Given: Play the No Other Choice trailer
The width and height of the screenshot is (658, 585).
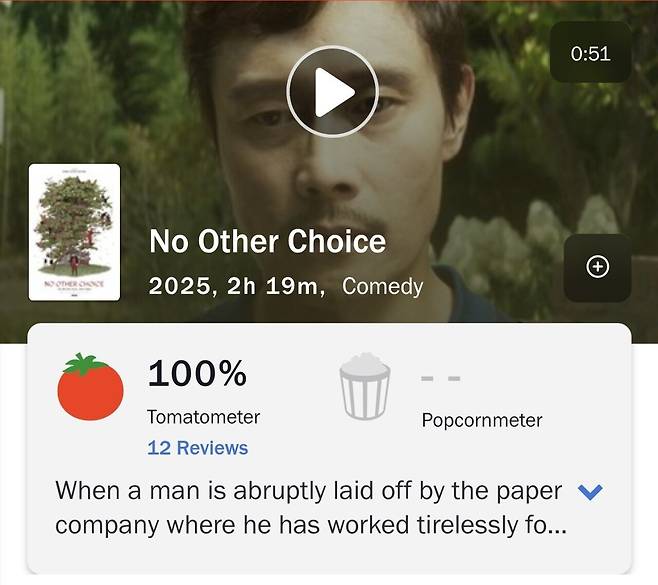Looking at the screenshot, I should [332, 91].
